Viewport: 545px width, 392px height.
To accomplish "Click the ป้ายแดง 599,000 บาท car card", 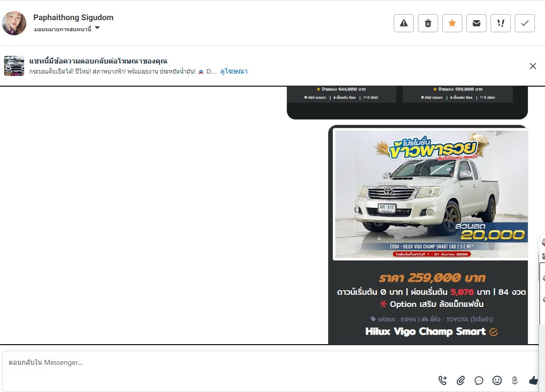I will (x=458, y=94).
